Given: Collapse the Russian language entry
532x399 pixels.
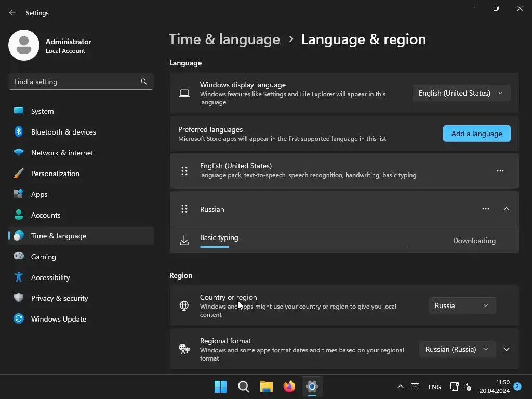Looking at the screenshot, I should tap(506, 209).
